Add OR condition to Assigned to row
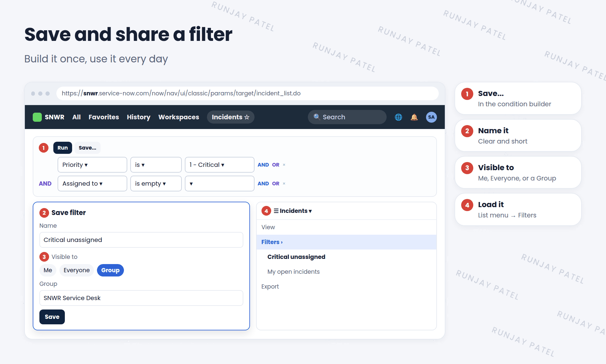Image resolution: width=606 pixels, height=364 pixels. click(x=276, y=184)
